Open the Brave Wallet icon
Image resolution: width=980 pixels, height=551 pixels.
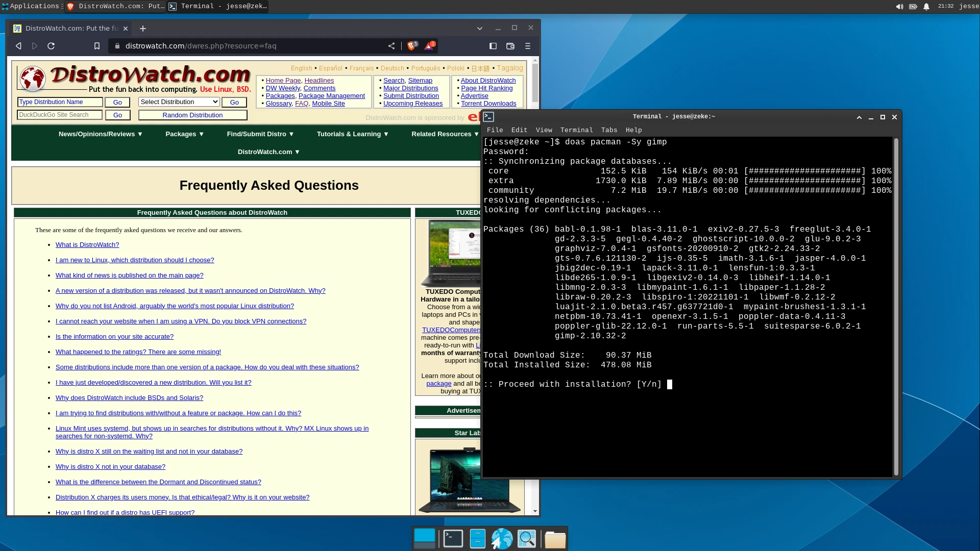(510, 46)
